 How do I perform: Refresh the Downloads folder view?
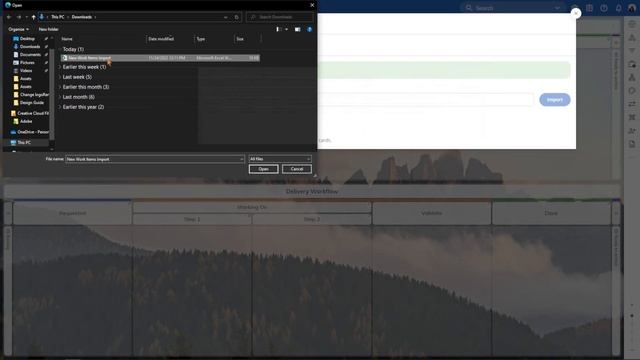237,17
